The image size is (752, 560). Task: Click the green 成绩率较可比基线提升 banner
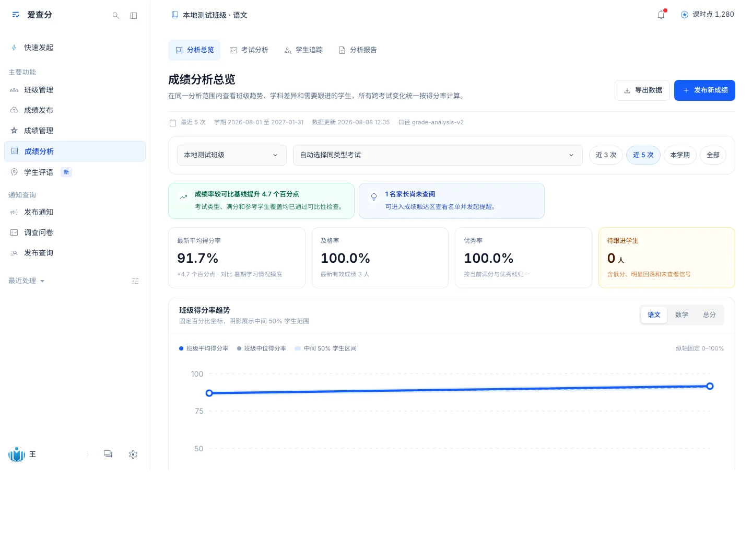(x=261, y=201)
